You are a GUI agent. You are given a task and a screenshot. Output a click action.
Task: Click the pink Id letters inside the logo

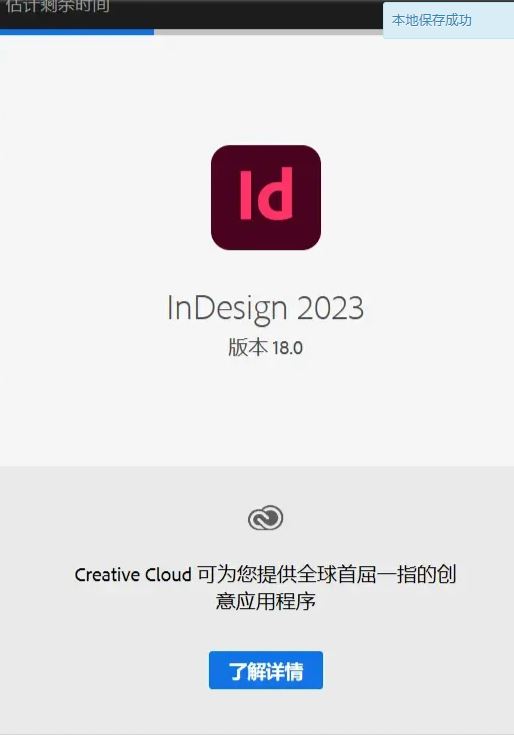click(x=266, y=194)
